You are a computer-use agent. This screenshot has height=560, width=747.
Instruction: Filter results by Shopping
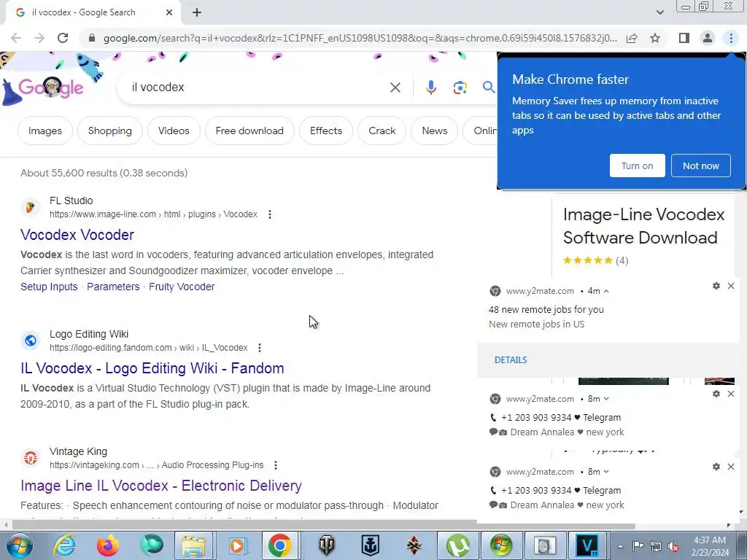pos(110,131)
